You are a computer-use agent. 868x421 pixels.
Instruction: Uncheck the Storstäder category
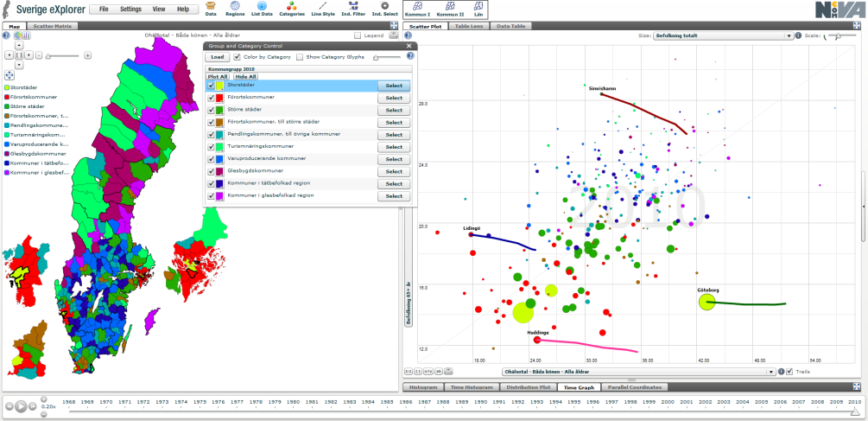click(211, 86)
